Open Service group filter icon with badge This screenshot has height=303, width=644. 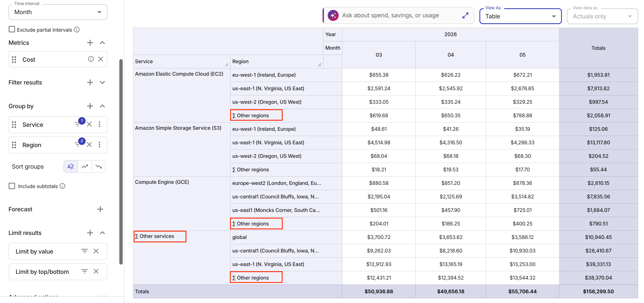tap(78, 124)
